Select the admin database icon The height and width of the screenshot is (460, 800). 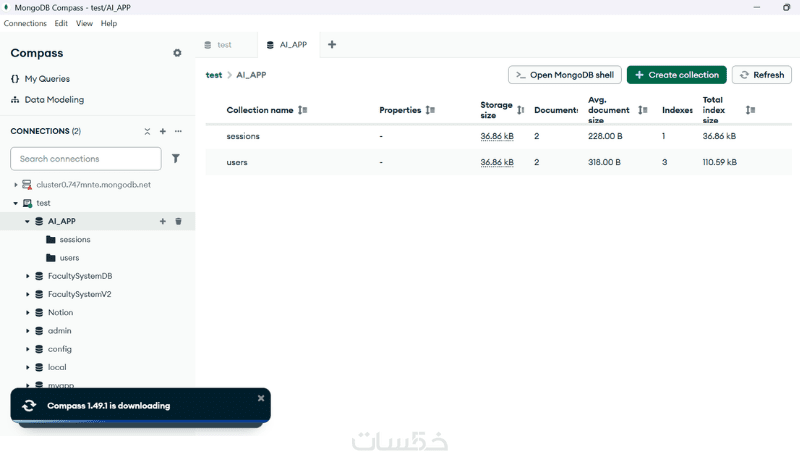(39, 331)
